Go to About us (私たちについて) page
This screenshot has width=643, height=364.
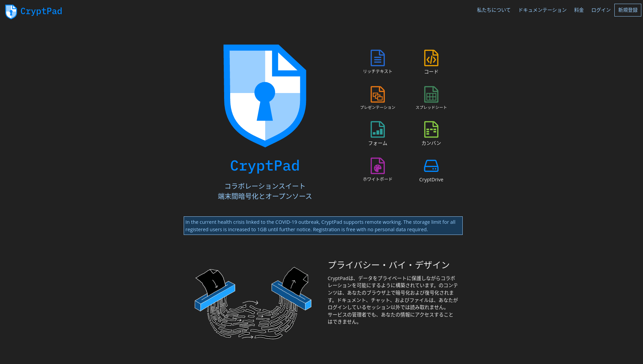point(493,10)
